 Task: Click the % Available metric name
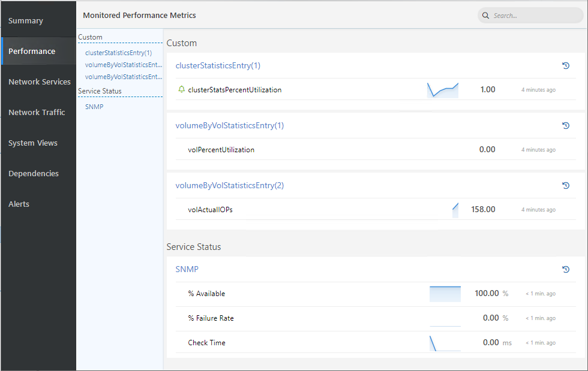[206, 294]
